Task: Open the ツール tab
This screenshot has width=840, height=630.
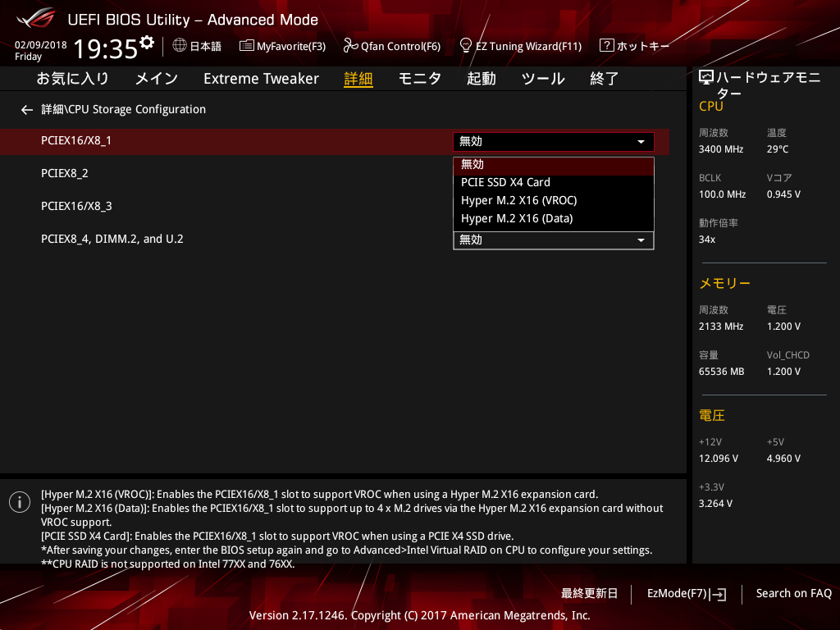Action: 543,79
